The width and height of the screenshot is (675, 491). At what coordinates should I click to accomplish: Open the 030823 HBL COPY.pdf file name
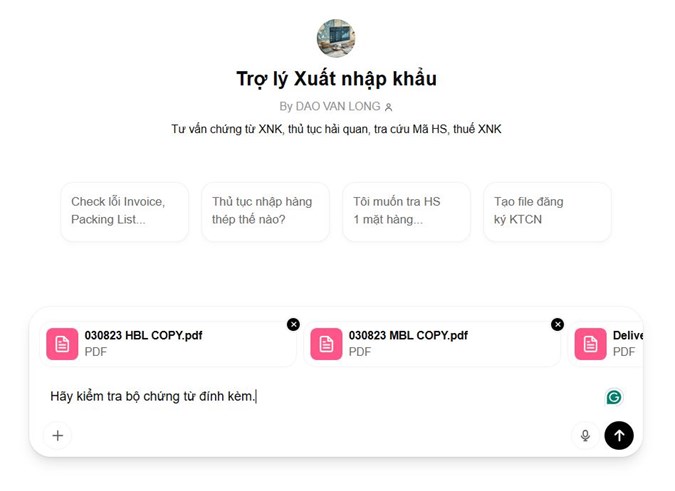pyautogui.click(x=143, y=335)
